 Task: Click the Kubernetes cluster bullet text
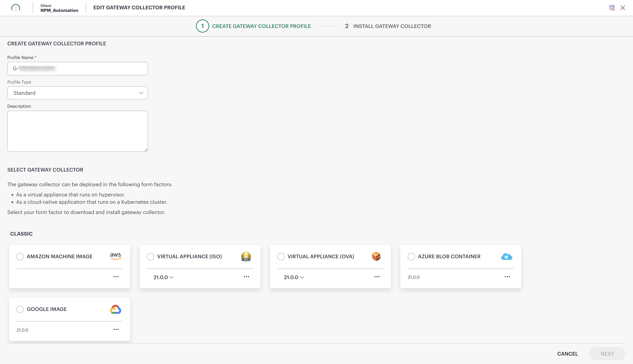point(92,202)
